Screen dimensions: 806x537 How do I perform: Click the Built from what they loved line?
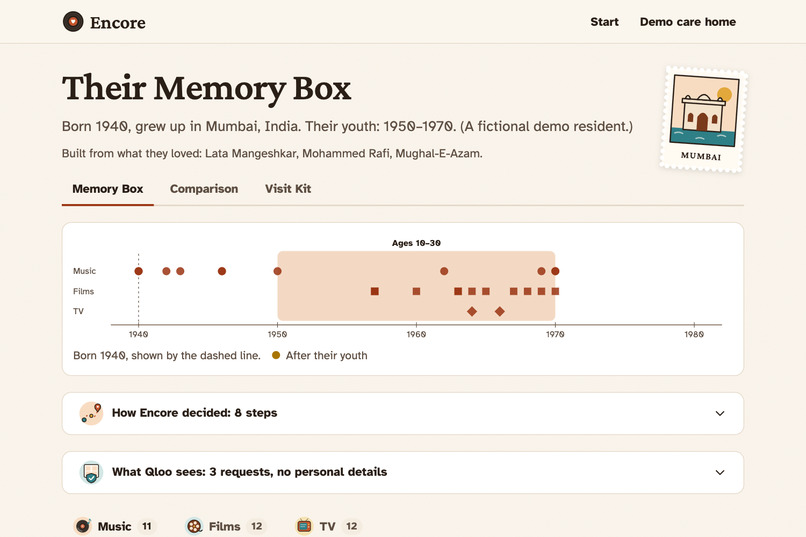(272, 154)
